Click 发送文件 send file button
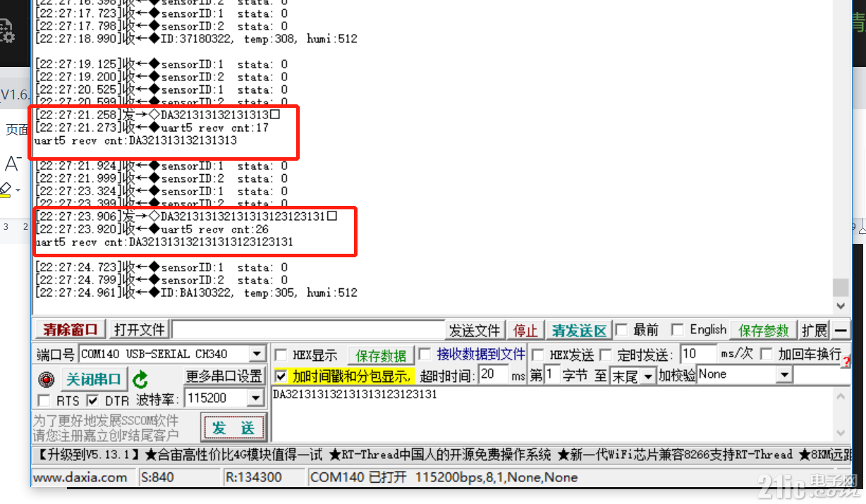This screenshot has width=866, height=504. tap(475, 331)
